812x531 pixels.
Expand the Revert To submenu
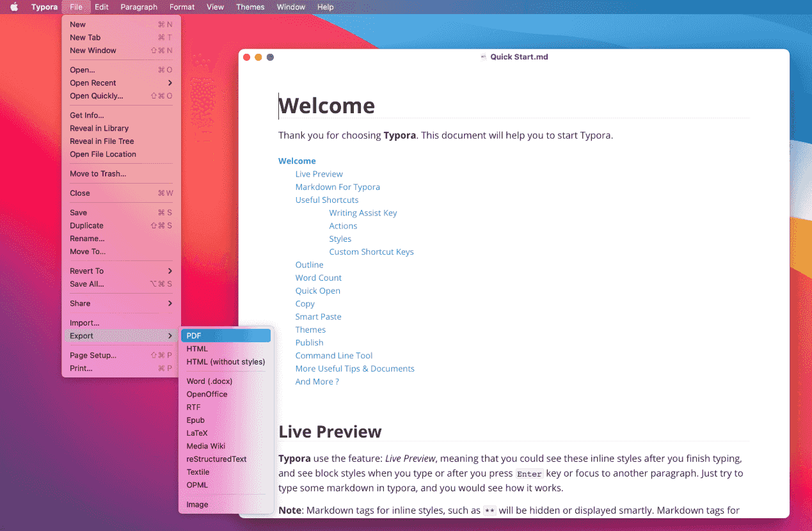[x=170, y=271]
